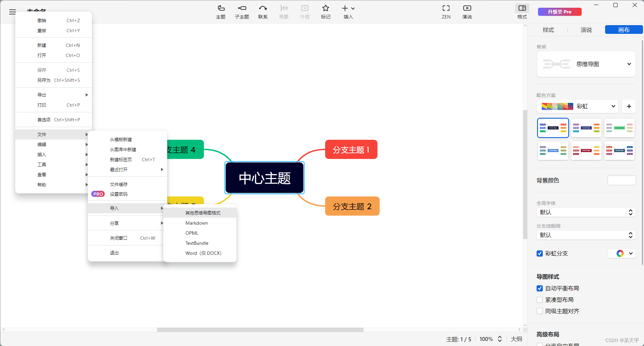This screenshot has height=346, width=644.
Task: Pick the 背景颜色 background color swatch
Action: [x=622, y=180]
